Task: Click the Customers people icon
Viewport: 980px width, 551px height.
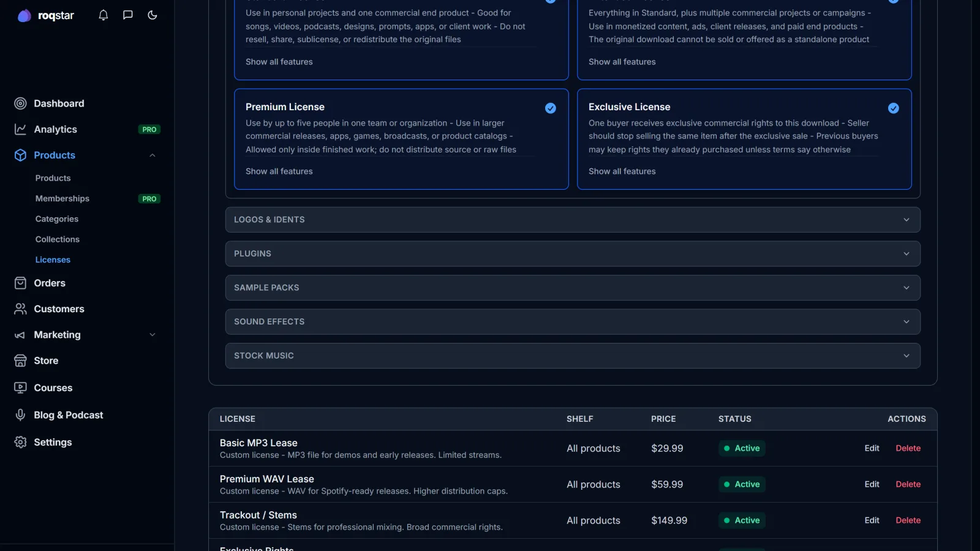Action: tap(20, 309)
